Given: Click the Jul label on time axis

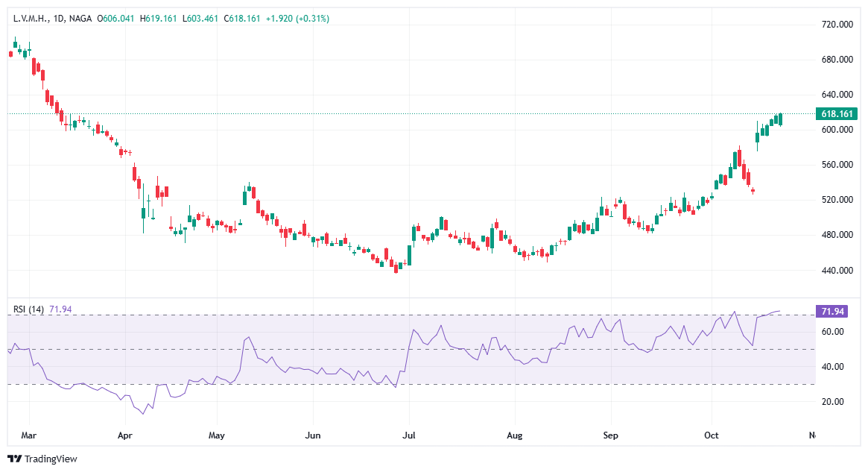Looking at the screenshot, I should (408, 434).
